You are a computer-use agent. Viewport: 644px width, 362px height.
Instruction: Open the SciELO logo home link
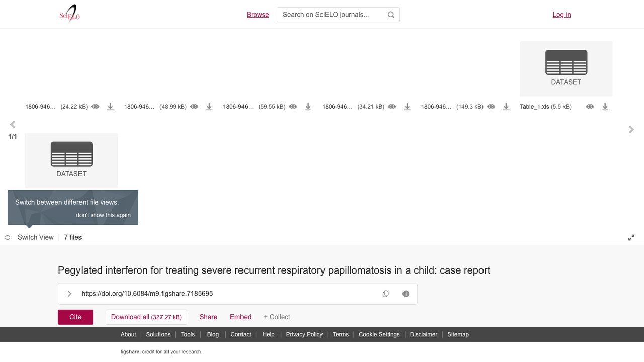click(x=70, y=14)
